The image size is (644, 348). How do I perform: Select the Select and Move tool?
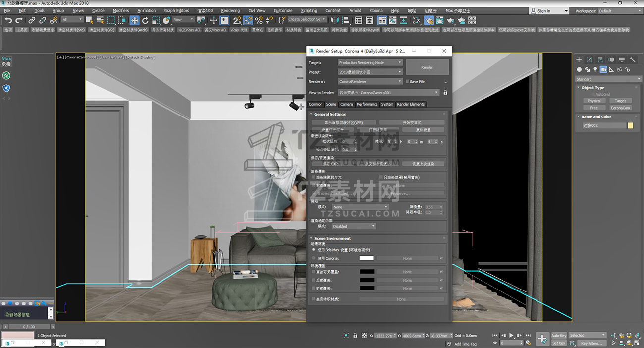tap(134, 20)
